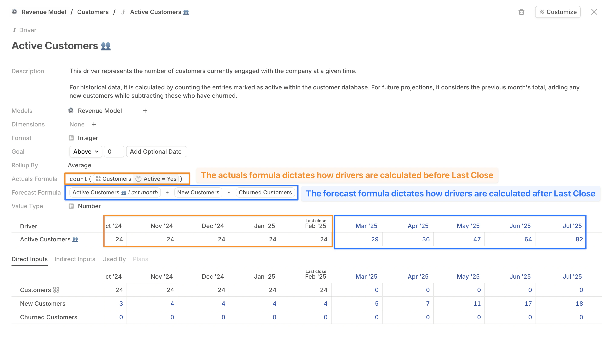Switch to the Indirect Inputs tab
Screen dimensions: 602x364
(75, 259)
